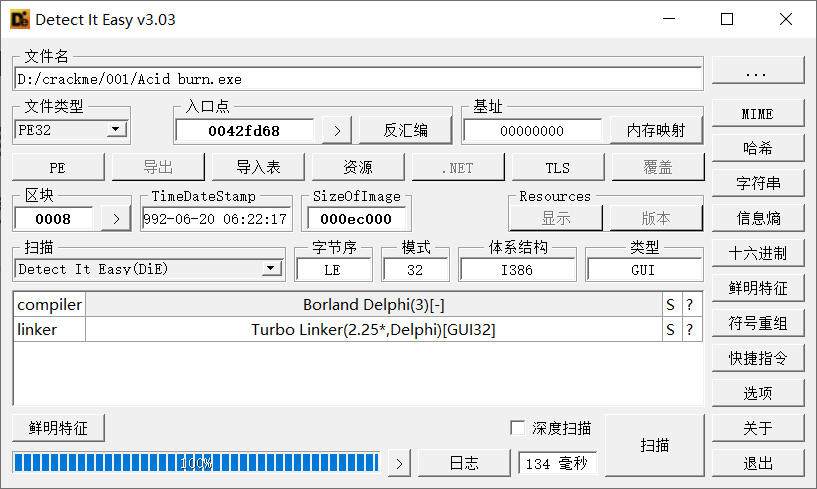Viewport: 817px width, 489px height.
Task: Click the entry point value 0042fd68
Action: 244,130
